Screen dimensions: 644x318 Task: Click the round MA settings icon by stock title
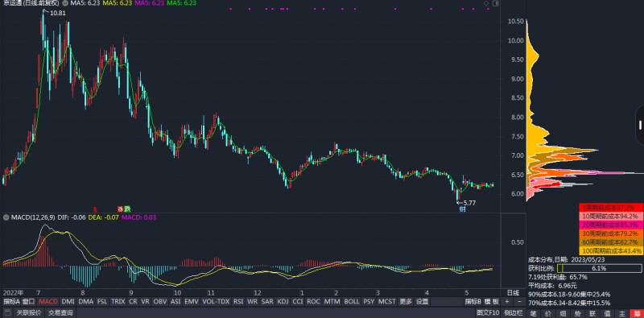click(65, 3)
